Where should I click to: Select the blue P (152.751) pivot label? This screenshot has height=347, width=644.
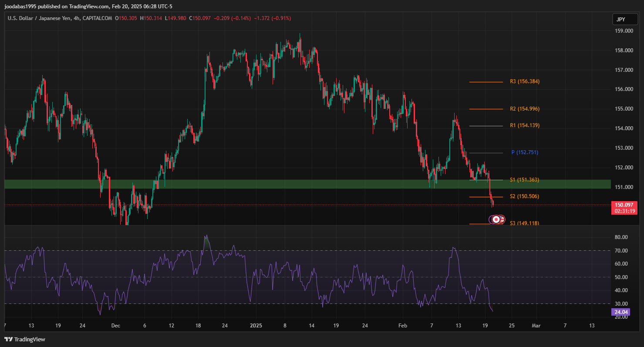(525, 152)
